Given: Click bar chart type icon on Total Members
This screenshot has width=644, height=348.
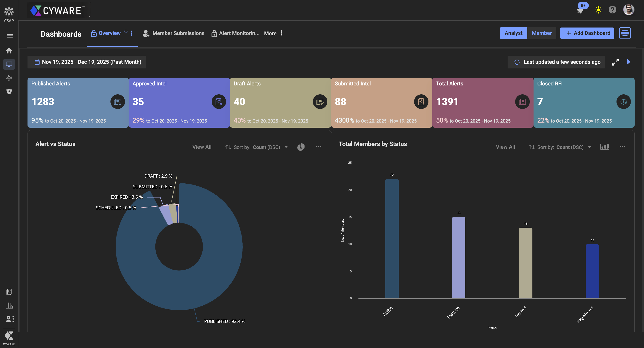Looking at the screenshot, I should (x=604, y=147).
